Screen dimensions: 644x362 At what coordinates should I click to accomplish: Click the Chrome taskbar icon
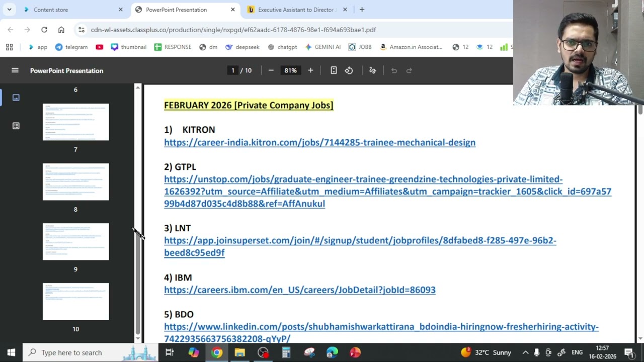click(217, 352)
